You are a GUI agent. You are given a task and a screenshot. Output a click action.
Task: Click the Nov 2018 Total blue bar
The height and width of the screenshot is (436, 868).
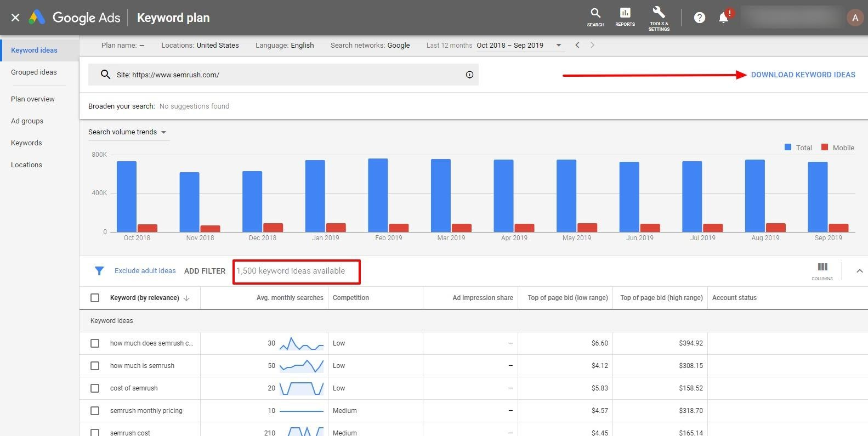click(x=189, y=202)
